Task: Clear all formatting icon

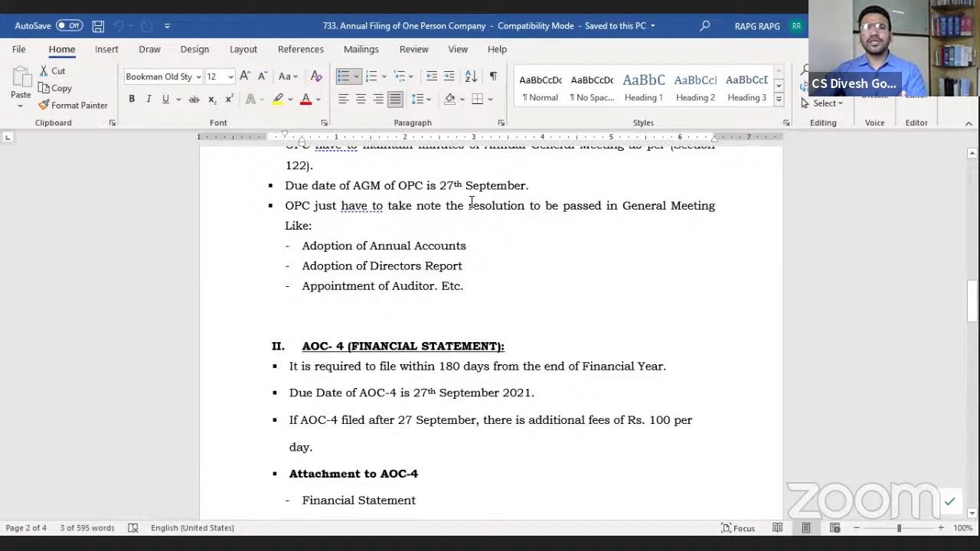Action: click(x=316, y=76)
